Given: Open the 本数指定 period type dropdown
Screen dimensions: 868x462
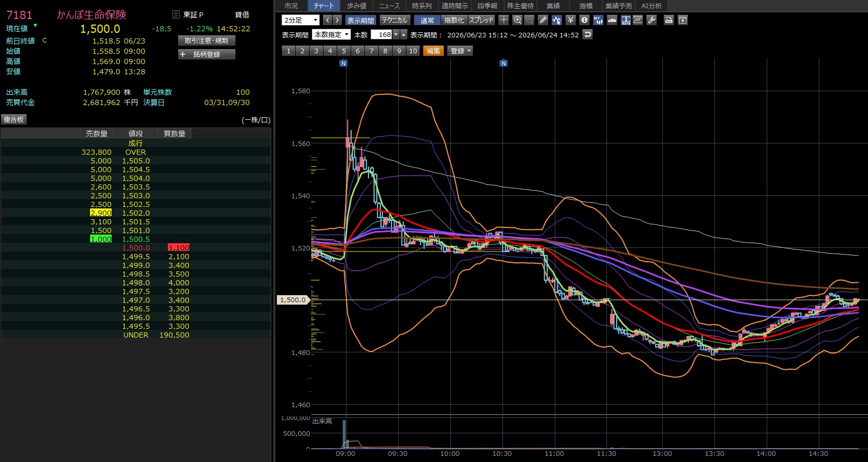Looking at the screenshot, I should pyautogui.click(x=332, y=35).
